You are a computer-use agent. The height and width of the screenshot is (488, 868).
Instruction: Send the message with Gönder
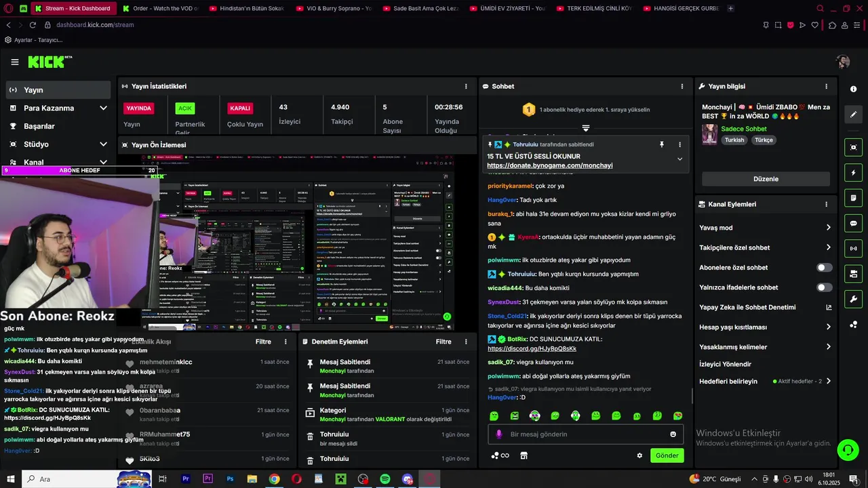pos(667,455)
